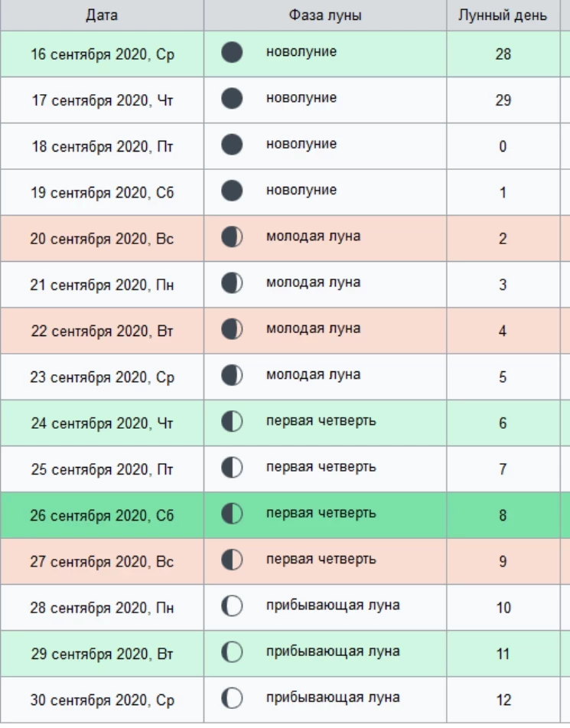
Task: Click waxing moon icon for 28 сентября
Action: (232, 606)
